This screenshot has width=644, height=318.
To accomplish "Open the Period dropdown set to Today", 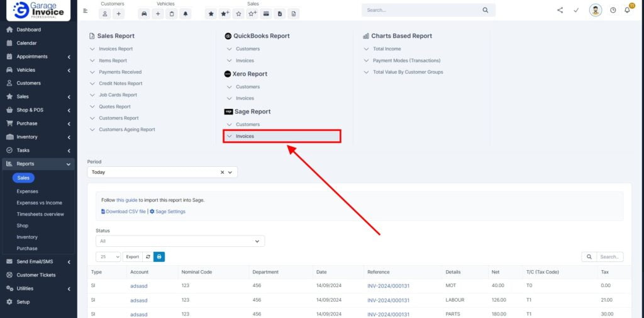I will click(x=162, y=173).
